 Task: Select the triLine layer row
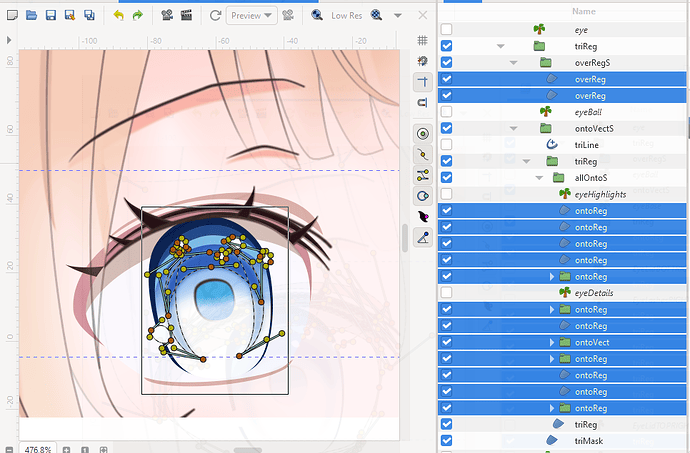click(x=562, y=145)
